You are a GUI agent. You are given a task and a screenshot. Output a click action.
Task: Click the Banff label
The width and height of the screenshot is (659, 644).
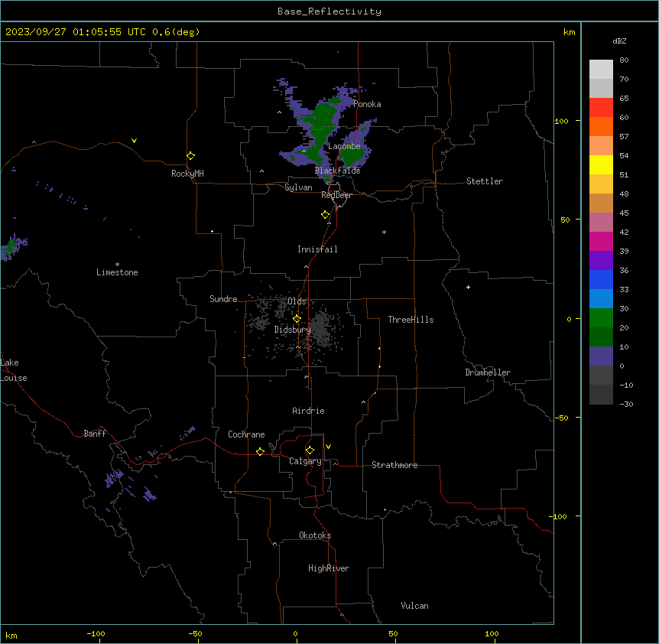pos(95,434)
